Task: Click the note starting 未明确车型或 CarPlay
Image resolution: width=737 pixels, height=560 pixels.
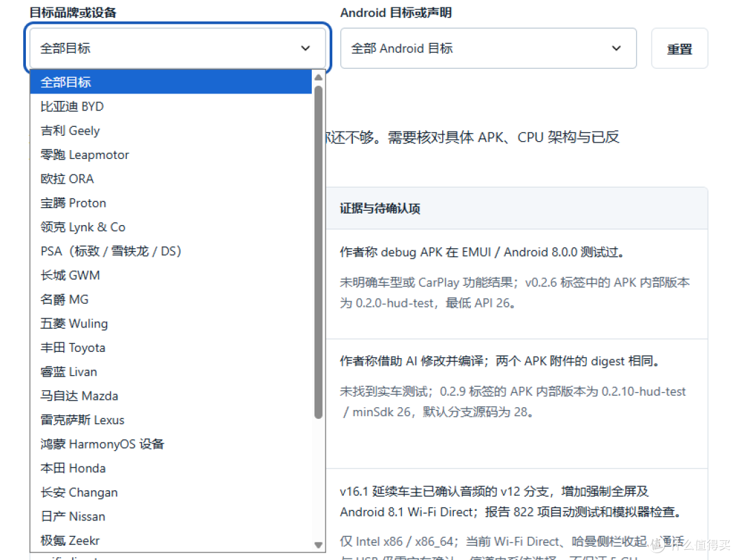Action: point(515,293)
